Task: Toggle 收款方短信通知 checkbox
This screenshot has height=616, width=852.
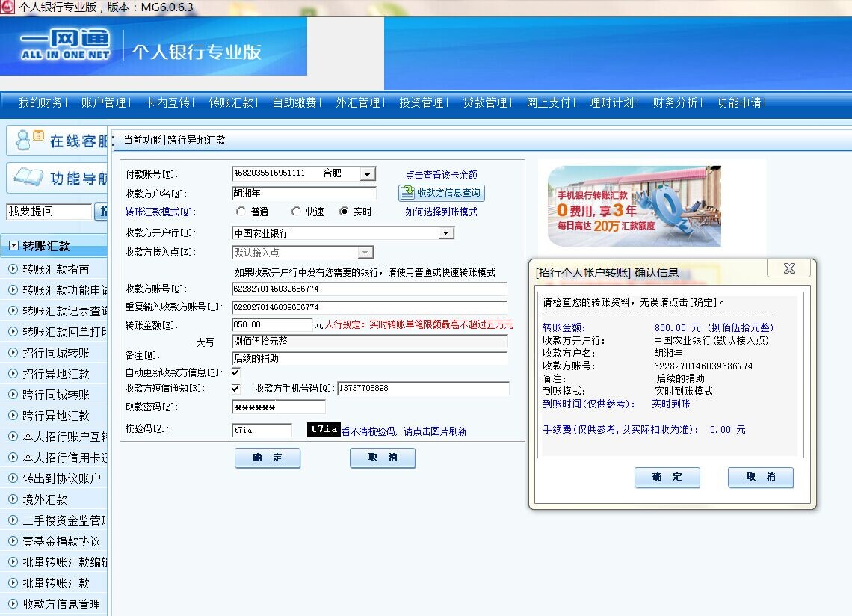Action: pos(236,388)
